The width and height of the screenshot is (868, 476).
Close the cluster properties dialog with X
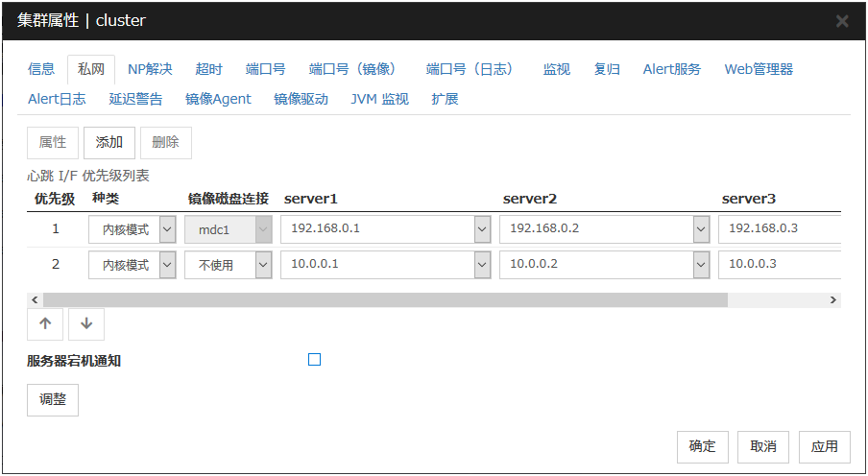pos(841,21)
